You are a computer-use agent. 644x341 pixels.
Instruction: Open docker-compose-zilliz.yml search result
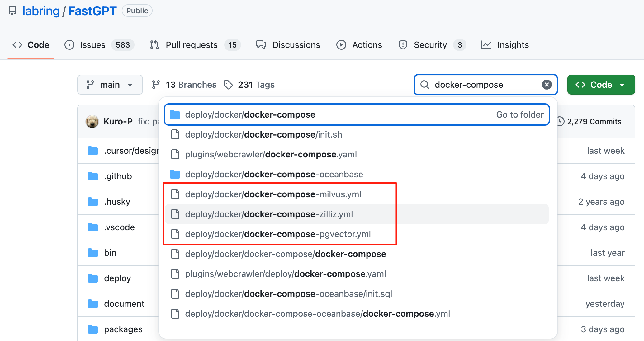(357, 214)
